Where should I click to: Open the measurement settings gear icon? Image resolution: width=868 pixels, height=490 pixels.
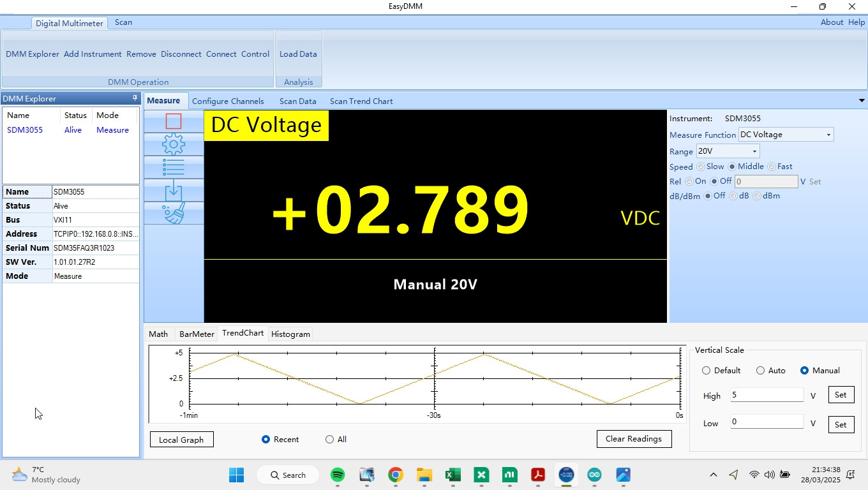click(x=174, y=144)
